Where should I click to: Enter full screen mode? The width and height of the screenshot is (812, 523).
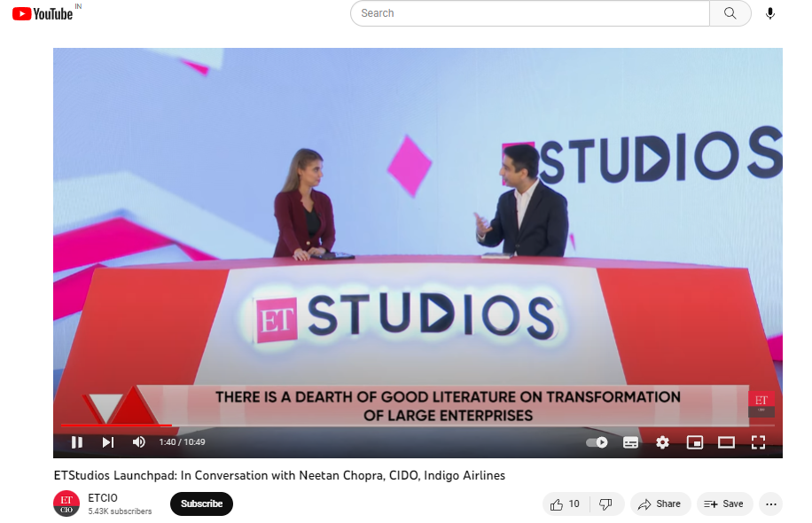click(x=758, y=442)
